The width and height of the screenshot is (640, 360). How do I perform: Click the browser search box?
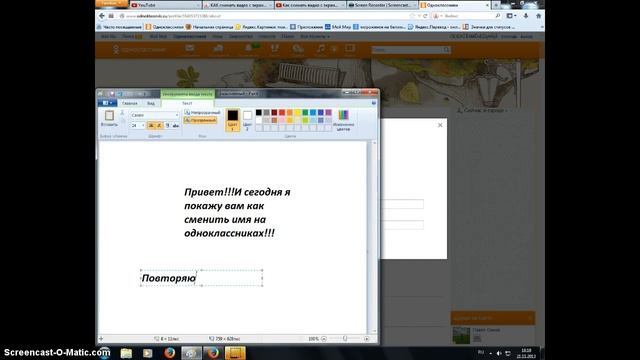point(467,16)
